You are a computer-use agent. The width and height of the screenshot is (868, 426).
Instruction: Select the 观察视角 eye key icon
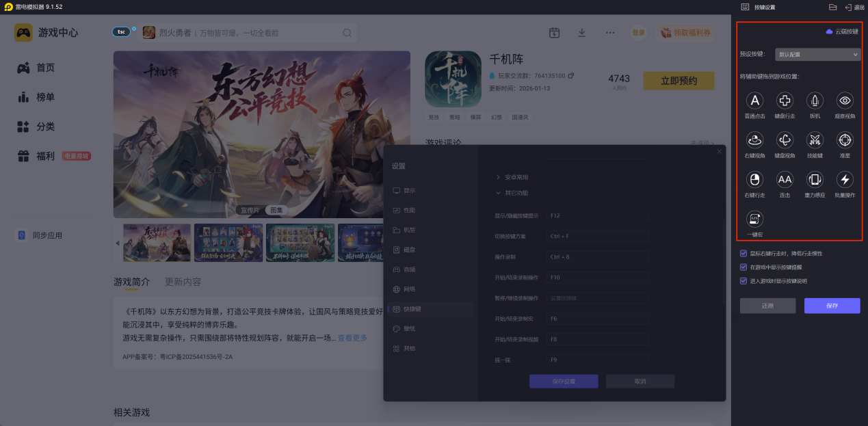pos(845,101)
